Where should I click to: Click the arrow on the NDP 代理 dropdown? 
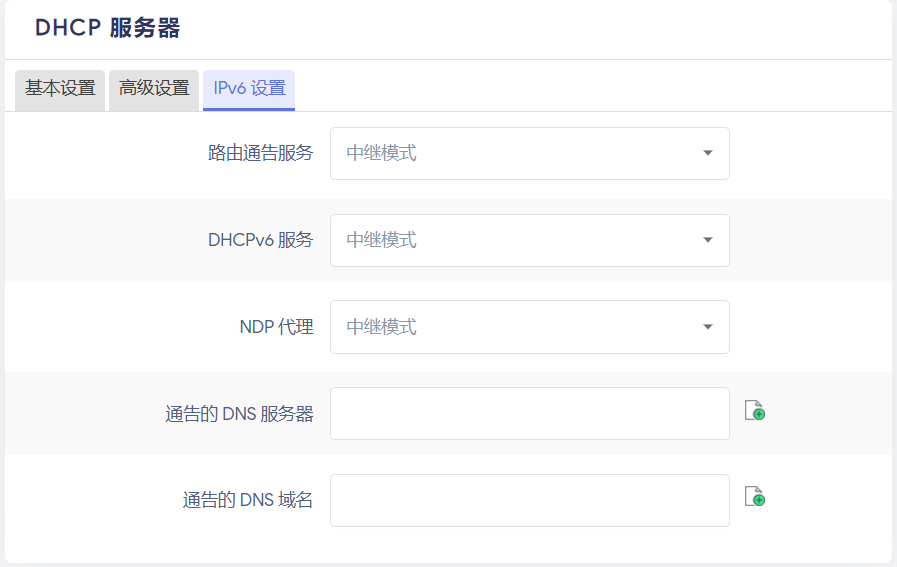708,327
